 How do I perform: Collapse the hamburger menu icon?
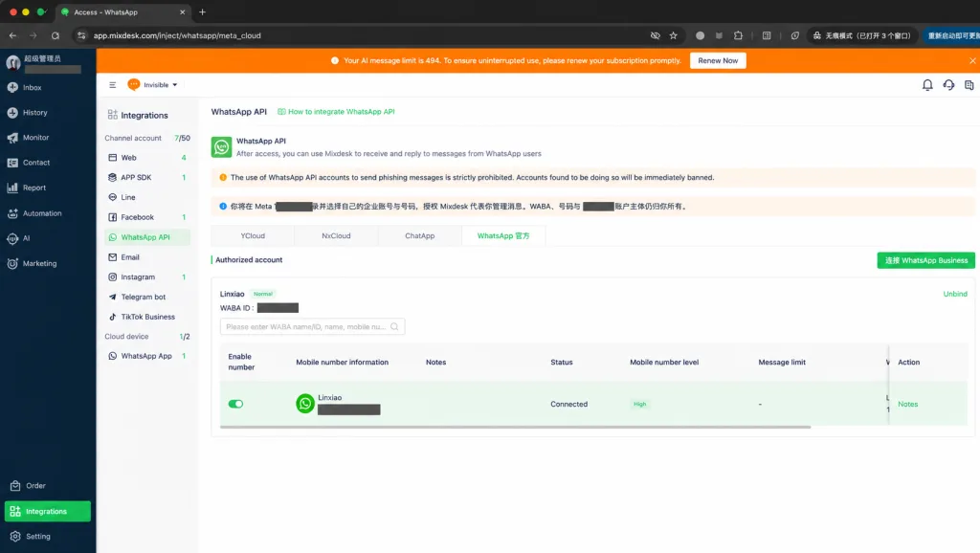[113, 85]
